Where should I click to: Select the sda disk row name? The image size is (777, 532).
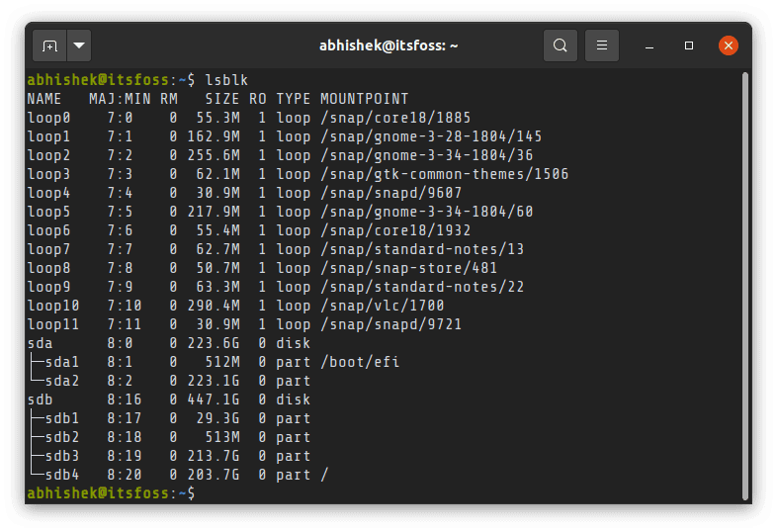tap(40, 343)
